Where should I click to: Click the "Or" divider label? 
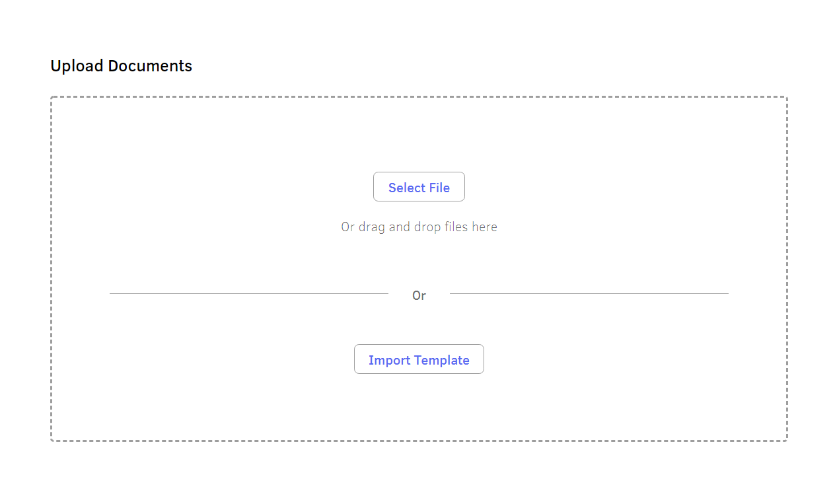(419, 295)
